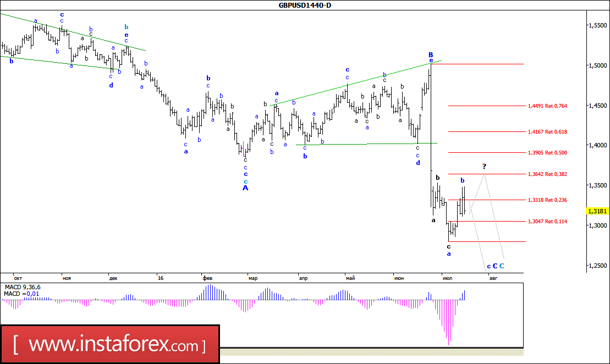610x364 pixels.
Task: Click the фев date axis label
Action: [207, 278]
